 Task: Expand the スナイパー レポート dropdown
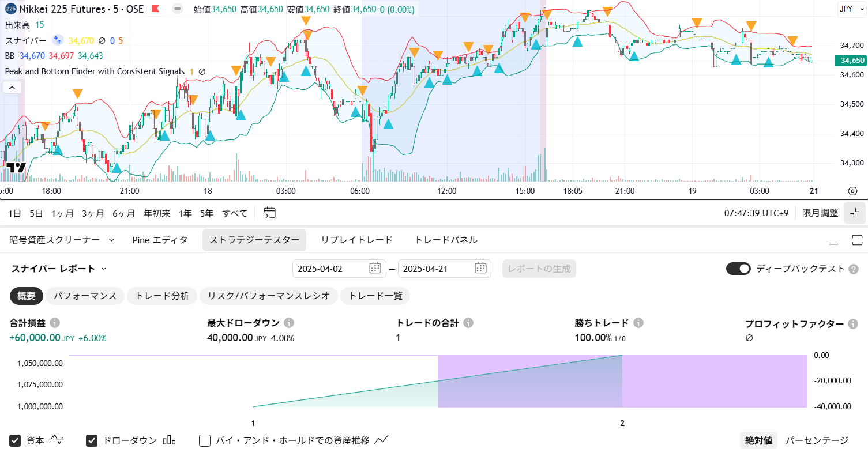pos(104,269)
